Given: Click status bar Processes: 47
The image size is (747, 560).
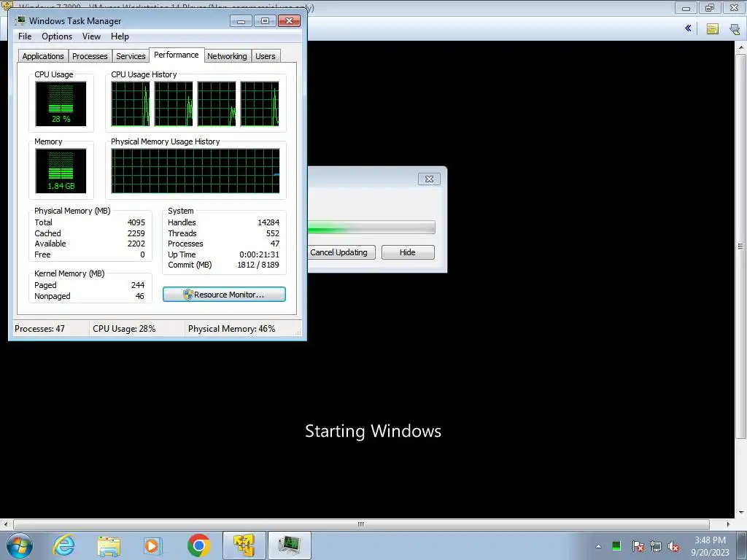Looking at the screenshot, I should [x=39, y=329].
